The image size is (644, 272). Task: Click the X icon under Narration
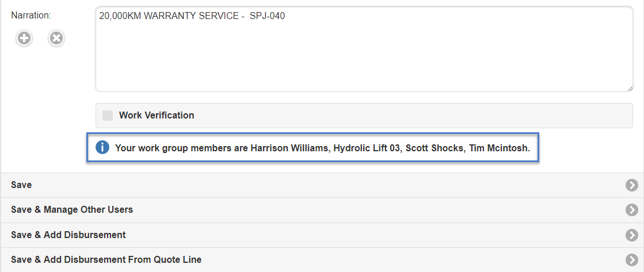(56, 39)
